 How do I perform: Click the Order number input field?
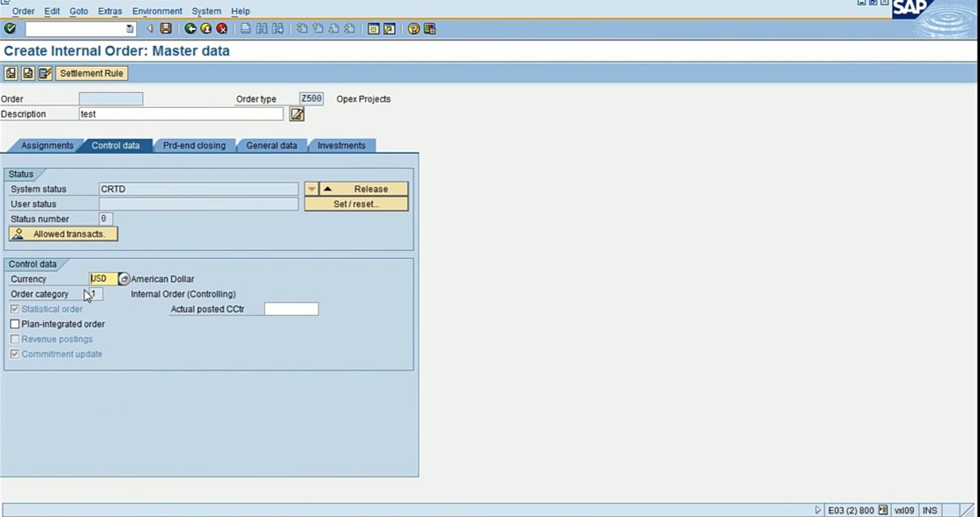(x=111, y=98)
